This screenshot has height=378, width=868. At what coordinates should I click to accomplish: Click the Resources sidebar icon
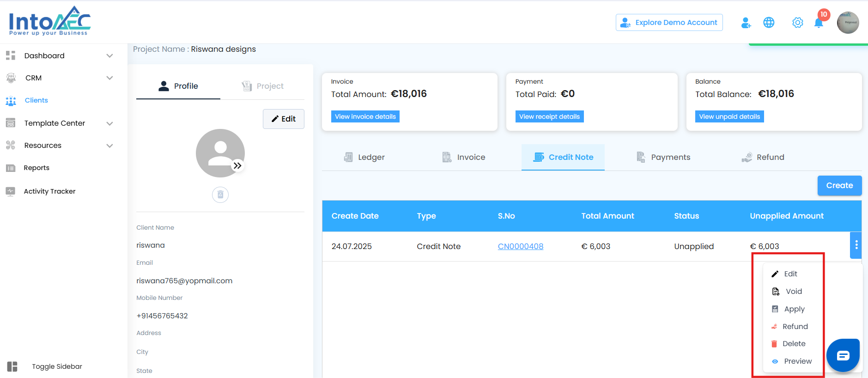[x=11, y=145]
